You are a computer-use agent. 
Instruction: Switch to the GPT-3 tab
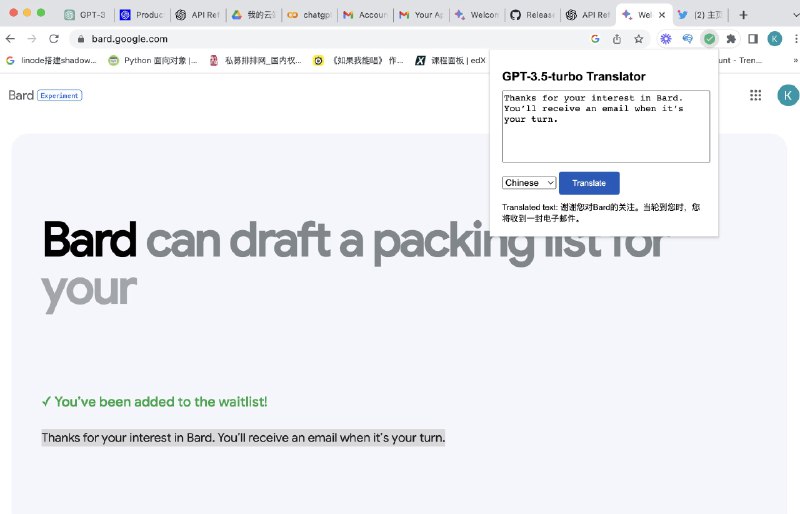pos(85,15)
